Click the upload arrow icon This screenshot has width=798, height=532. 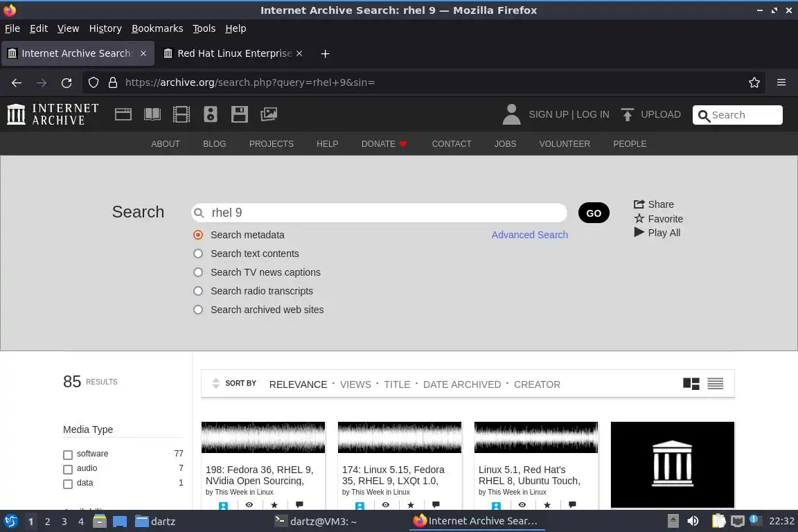[627, 114]
